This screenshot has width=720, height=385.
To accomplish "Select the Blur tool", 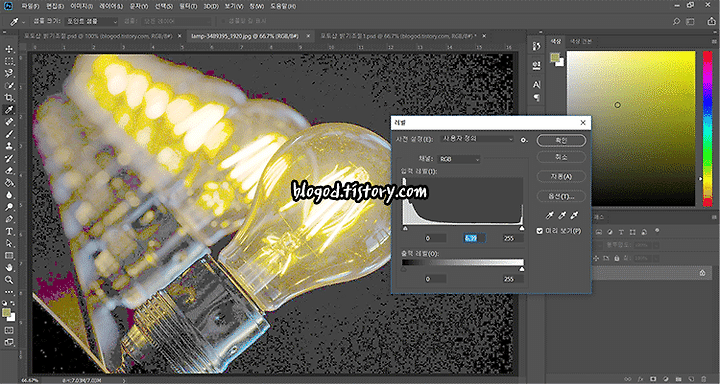I will coord(9,195).
